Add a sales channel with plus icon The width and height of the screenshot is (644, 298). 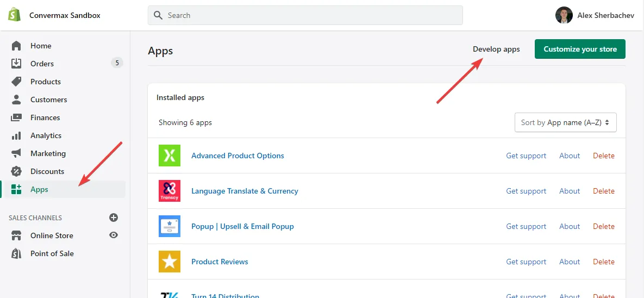tap(114, 218)
